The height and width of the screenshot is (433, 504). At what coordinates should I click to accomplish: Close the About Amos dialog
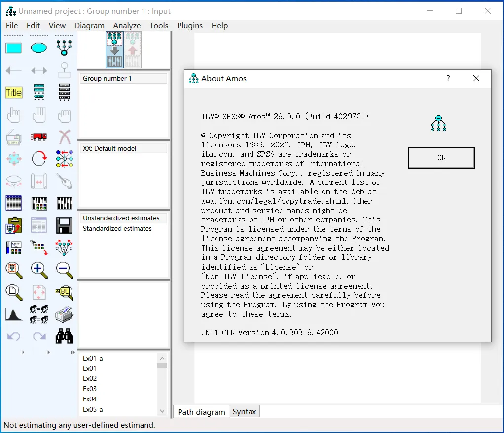click(476, 78)
